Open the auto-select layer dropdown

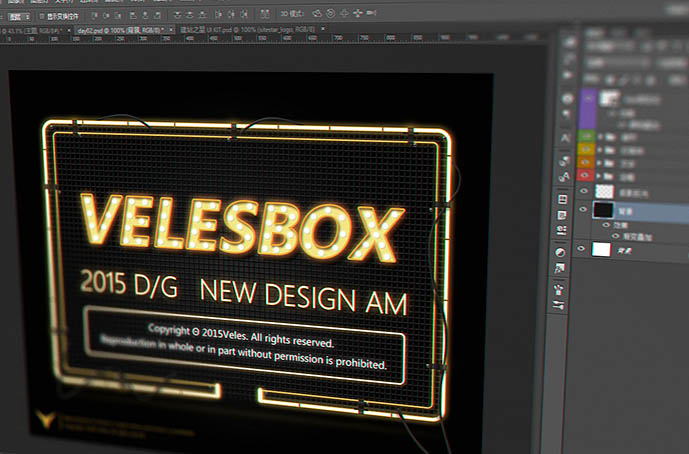coord(18,17)
